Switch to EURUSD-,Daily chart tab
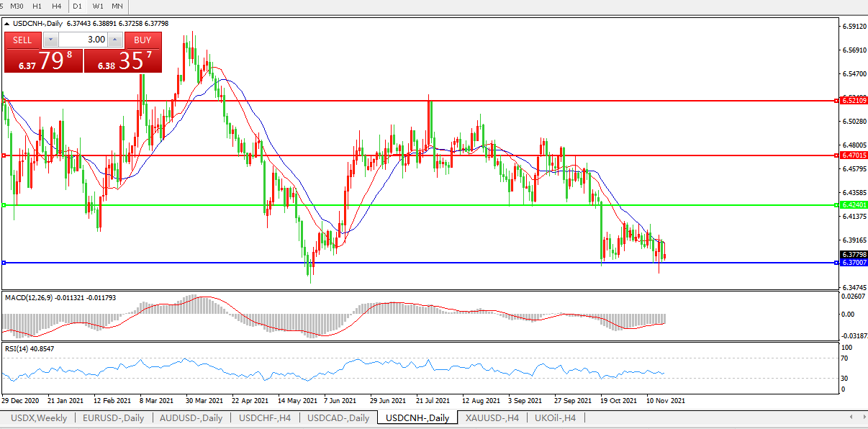Viewport: 868px width, 429px height. [x=113, y=418]
